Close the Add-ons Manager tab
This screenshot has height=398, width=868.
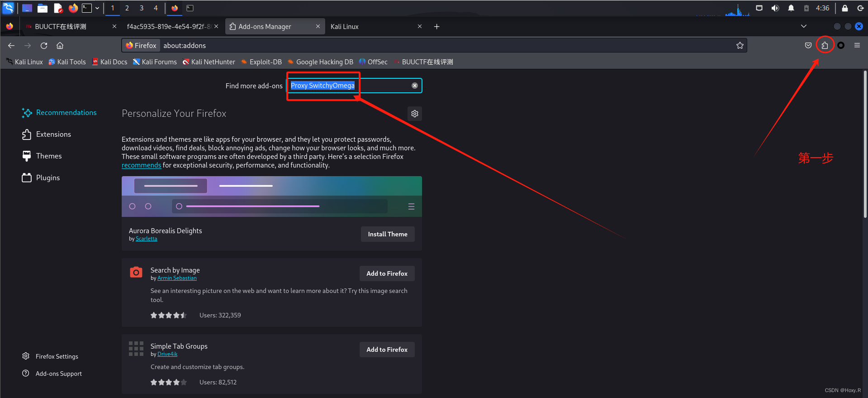coord(318,27)
